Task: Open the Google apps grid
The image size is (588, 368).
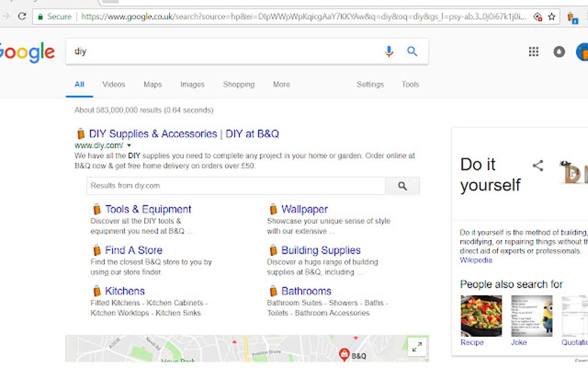Action: click(x=534, y=51)
